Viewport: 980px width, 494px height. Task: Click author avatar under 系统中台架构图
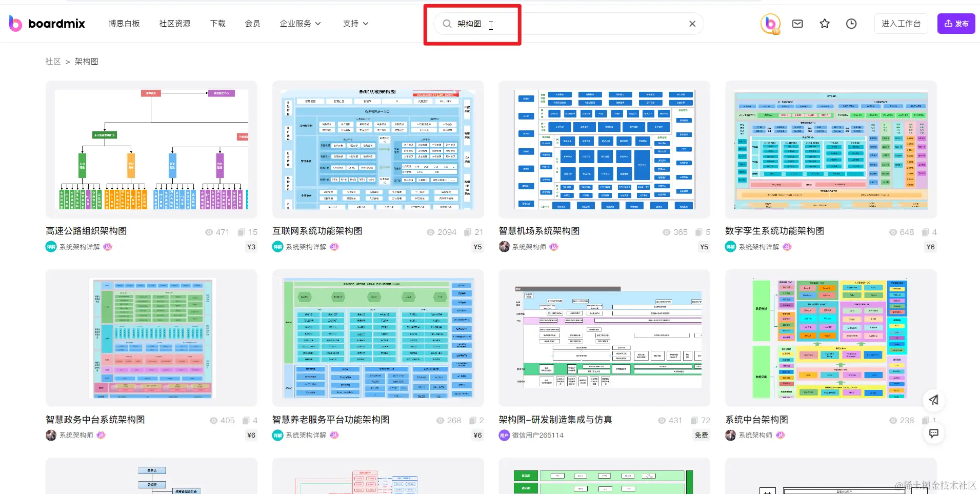730,435
